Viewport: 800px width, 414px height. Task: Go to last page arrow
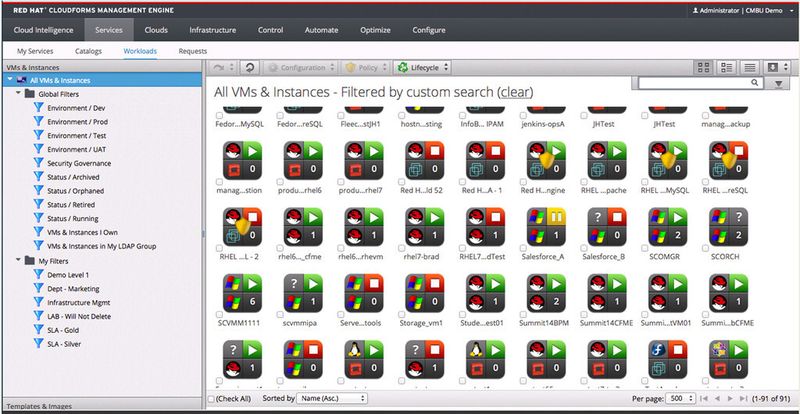[743, 398]
